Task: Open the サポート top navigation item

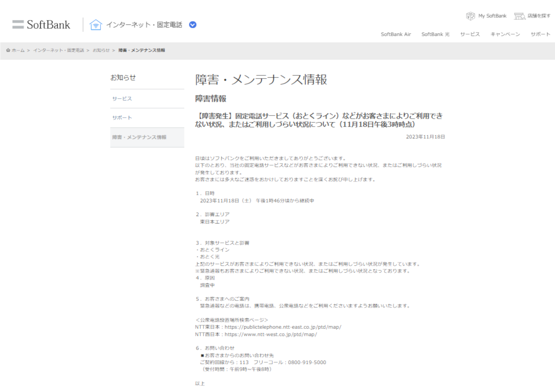Action: (540, 34)
